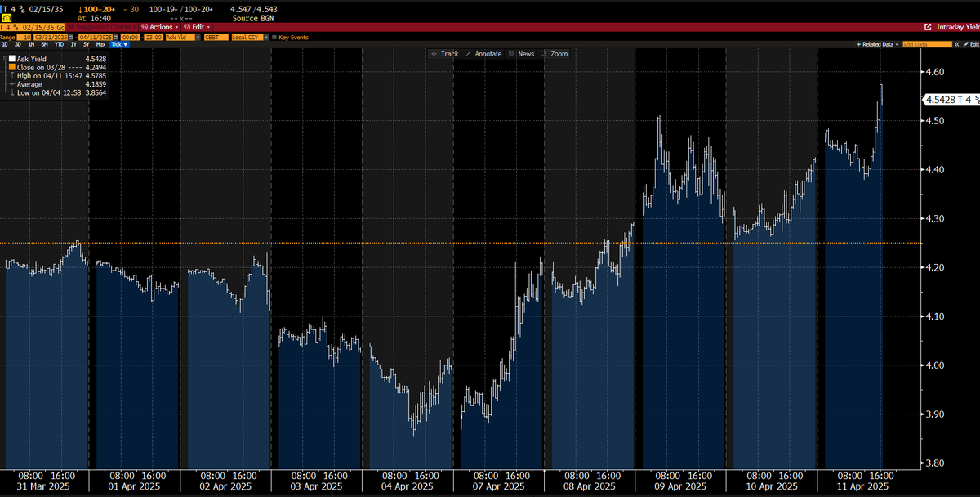Toggle the Ask Yield white legend box

click(12, 59)
